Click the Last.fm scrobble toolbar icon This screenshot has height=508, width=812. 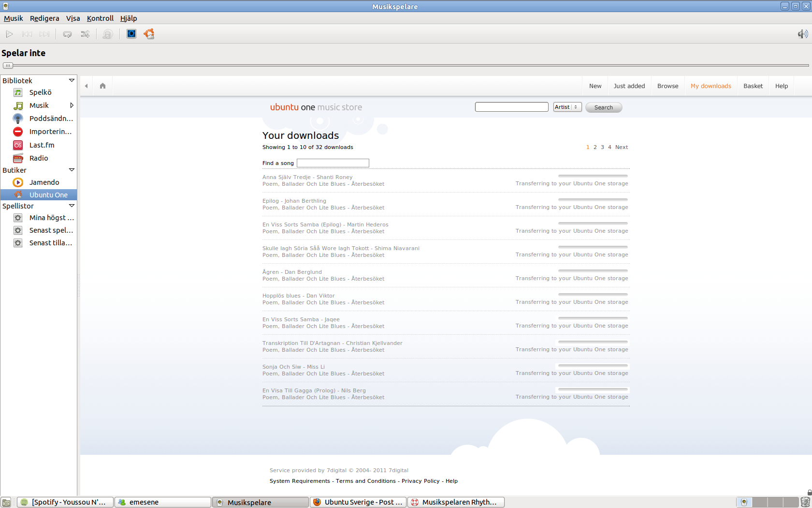click(x=108, y=34)
